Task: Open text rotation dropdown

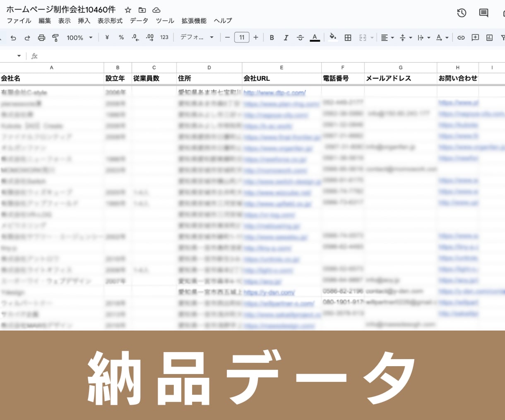Action: click(x=442, y=38)
